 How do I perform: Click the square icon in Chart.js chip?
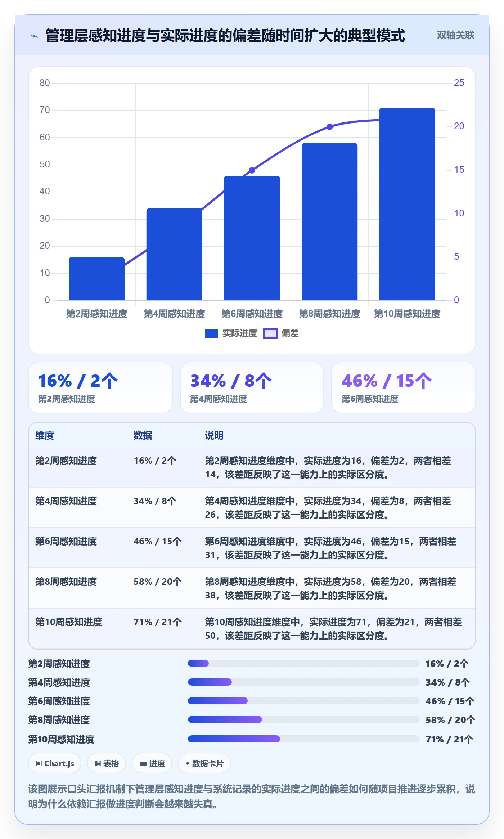[39, 764]
